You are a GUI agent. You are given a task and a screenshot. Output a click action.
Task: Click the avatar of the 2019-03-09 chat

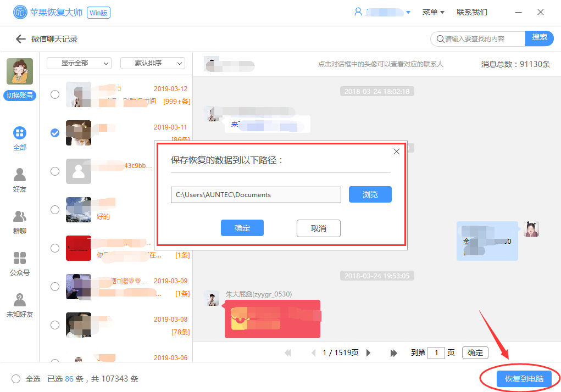(79, 287)
